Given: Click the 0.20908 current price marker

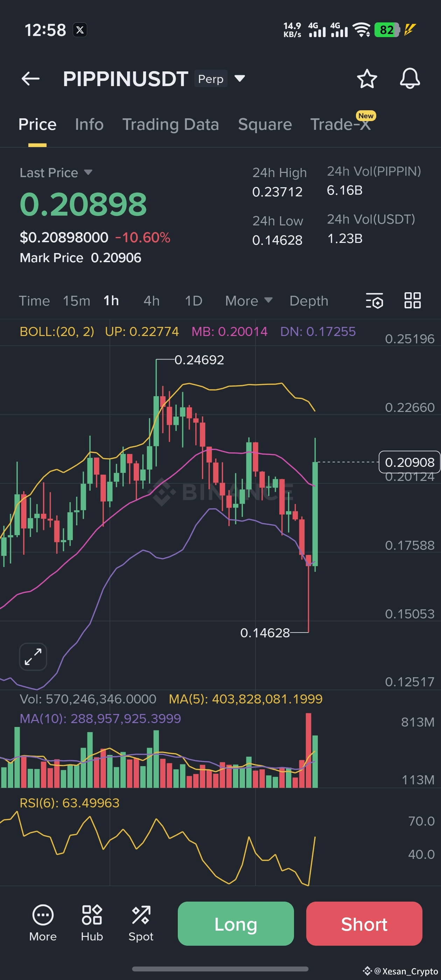Looking at the screenshot, I should [x=409, y=462].
